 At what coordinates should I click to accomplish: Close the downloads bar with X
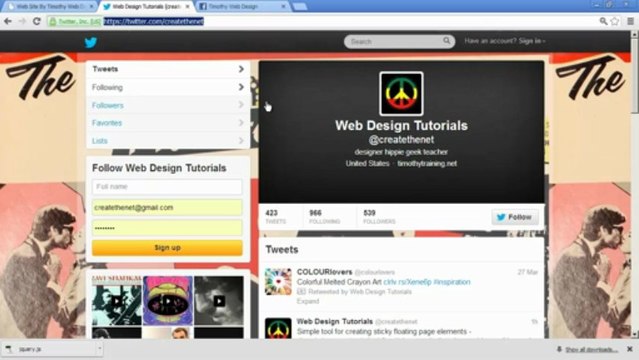click(630, 349)
